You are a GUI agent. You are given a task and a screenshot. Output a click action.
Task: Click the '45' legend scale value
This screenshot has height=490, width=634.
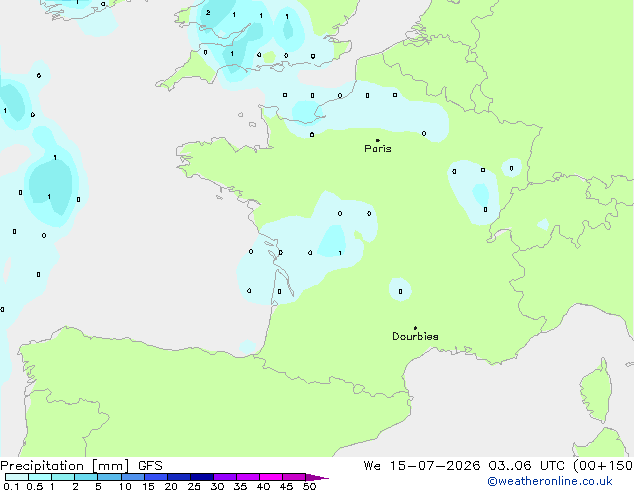click(x=286, y=486)
